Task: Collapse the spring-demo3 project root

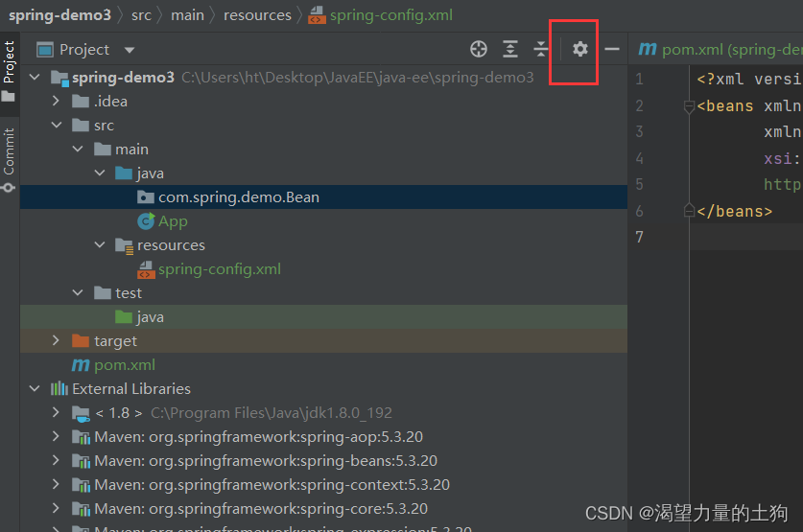Action: [35, 78]
